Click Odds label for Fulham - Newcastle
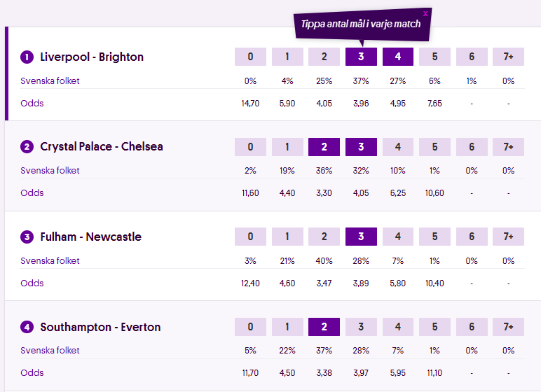This screenshot has height=392, width=541. 32,283
